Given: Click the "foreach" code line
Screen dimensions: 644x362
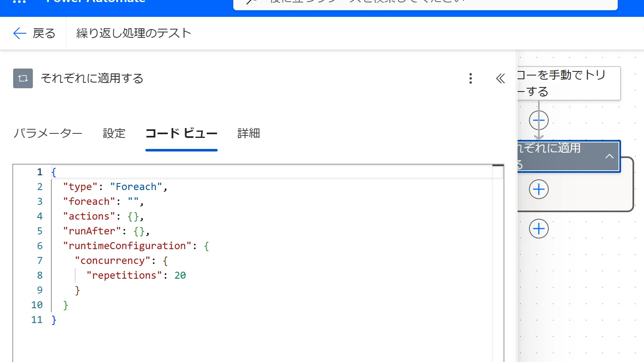Looking at the screenshot, I should coord(103,202).
